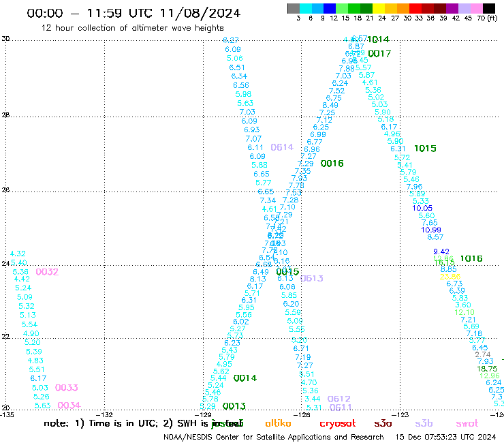Click the time stamp '0017'
The image size is (504, 443).
point(379,54)
